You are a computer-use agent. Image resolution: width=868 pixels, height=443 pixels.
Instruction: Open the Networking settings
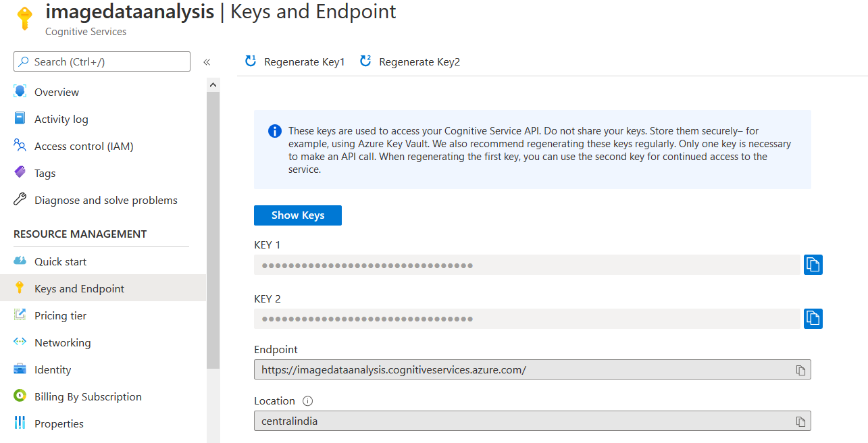[x=62, y=343]
